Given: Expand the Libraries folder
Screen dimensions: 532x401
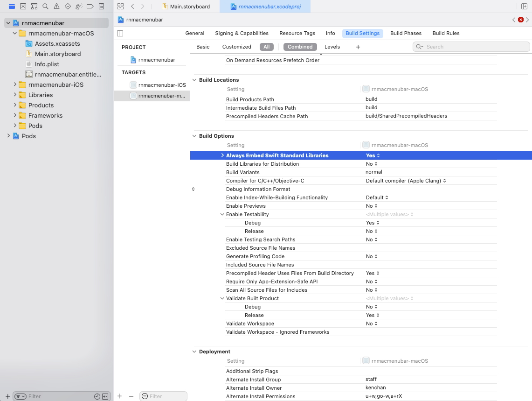Looking at the screenshot, I should click(15, 94).
